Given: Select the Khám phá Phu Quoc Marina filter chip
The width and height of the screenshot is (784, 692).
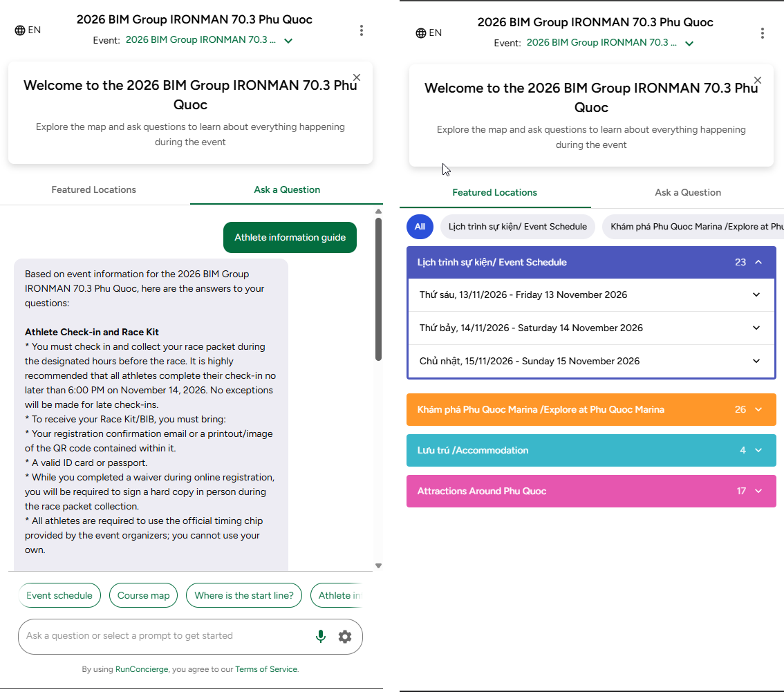Looking at the screenshot, I should click(693, 227).
